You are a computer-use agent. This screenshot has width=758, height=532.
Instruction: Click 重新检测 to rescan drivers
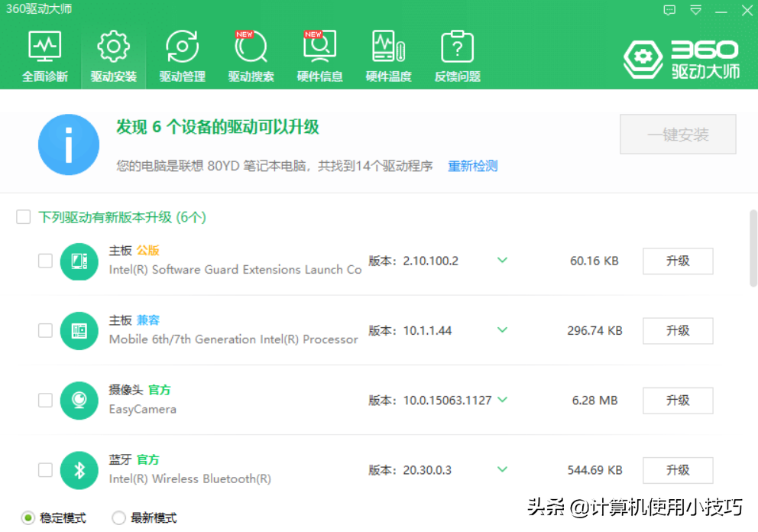coord(472,165)
